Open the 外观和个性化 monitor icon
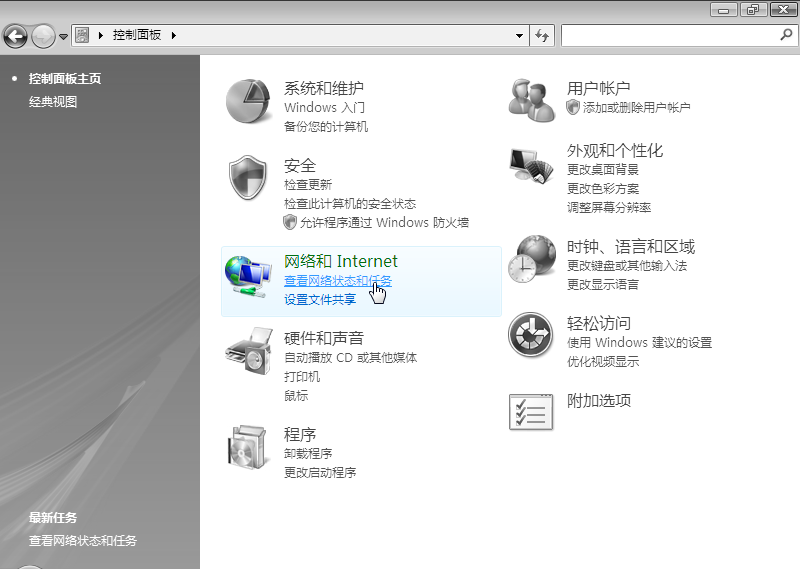 point(531,165)
